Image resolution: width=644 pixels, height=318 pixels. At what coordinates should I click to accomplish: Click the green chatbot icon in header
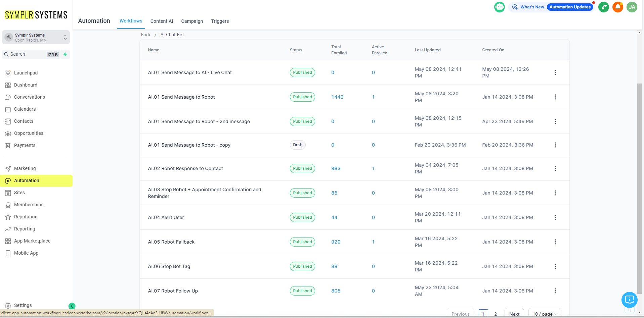pos(499,7)
